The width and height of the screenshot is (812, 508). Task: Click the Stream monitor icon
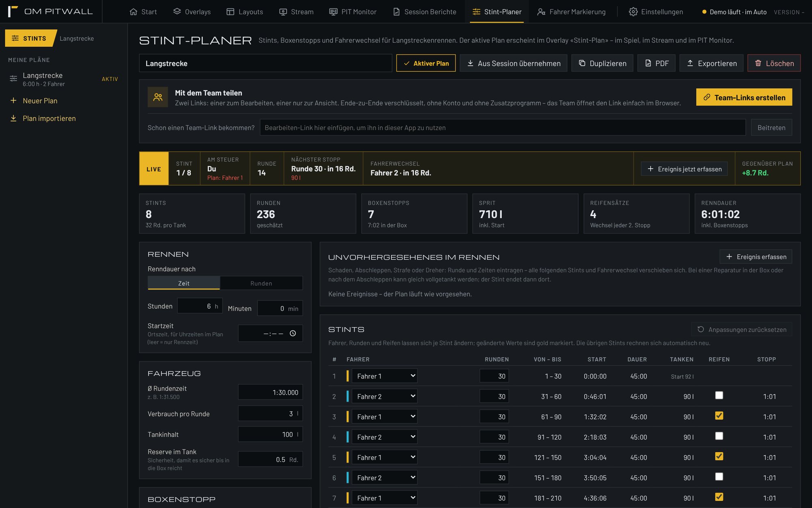tap(283, 12)
